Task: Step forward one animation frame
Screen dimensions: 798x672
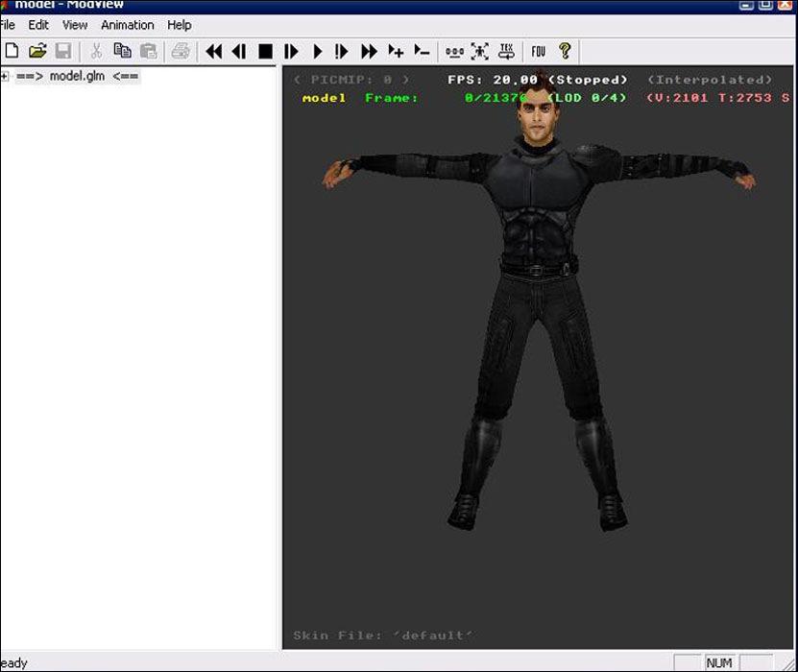Action: (x=292, y=51)
